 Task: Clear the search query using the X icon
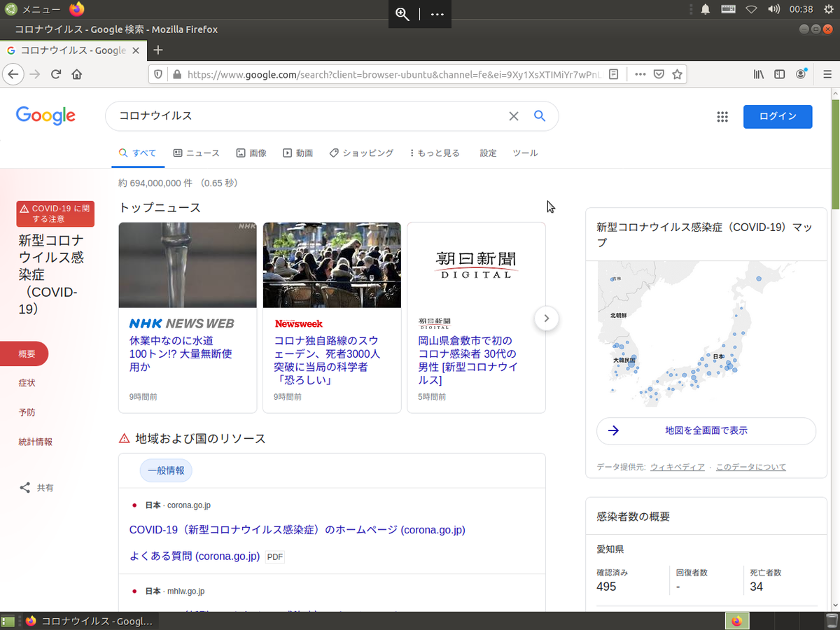pos(514,115)
